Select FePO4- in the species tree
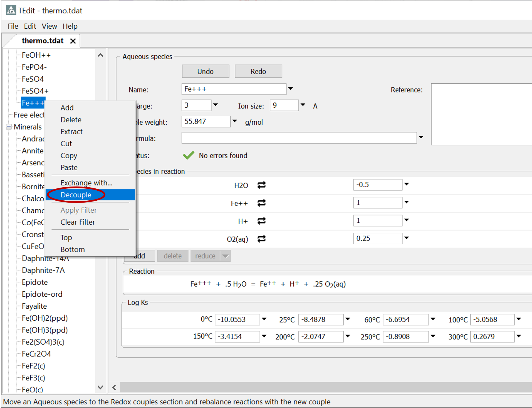 point(34,67)
